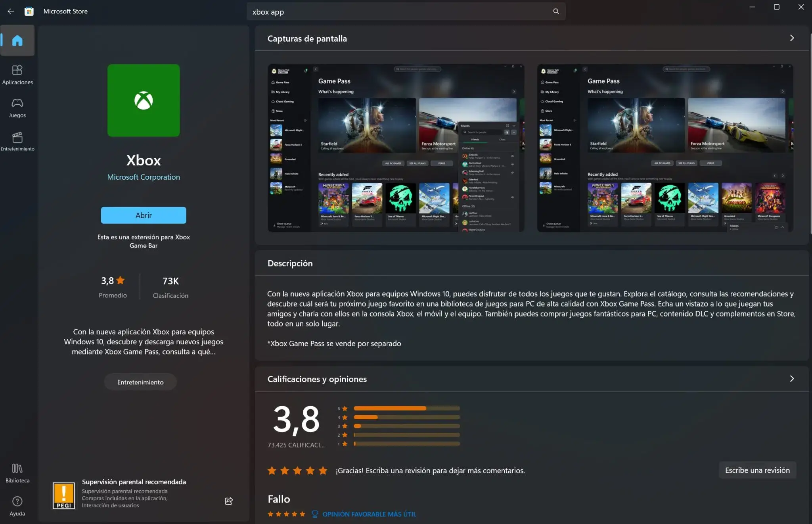
Task: Open Biblioteca in the sidebar
Action: (x=17, y=473)
